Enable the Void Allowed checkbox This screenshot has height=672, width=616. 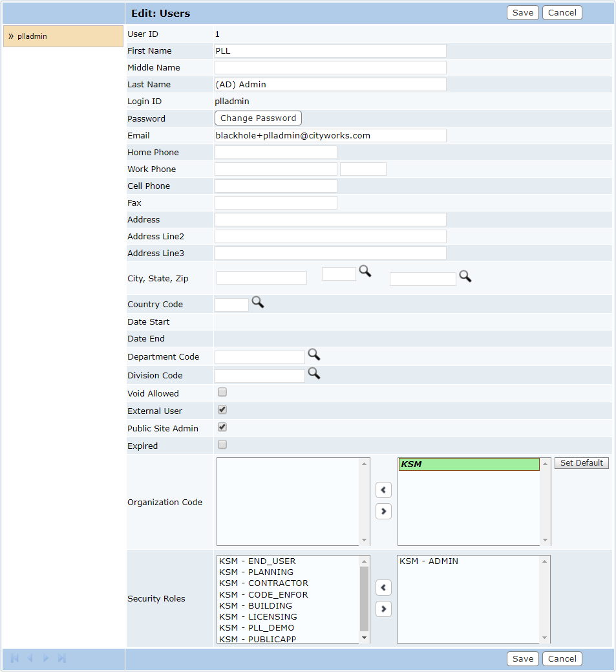click(x=222, y=392)
